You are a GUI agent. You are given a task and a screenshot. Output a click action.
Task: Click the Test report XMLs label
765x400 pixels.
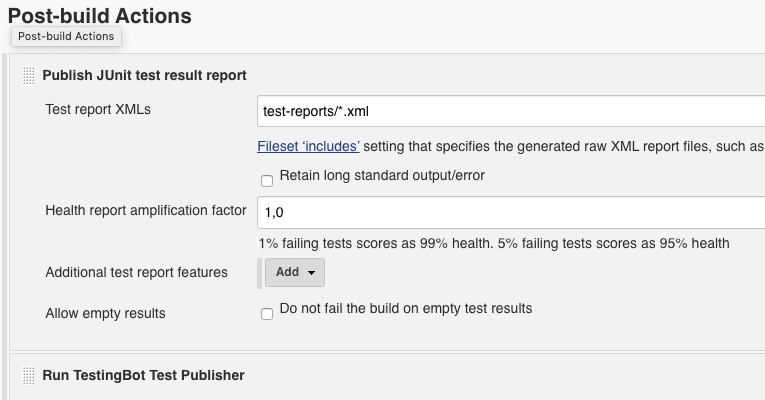click(x=98, y=109)
